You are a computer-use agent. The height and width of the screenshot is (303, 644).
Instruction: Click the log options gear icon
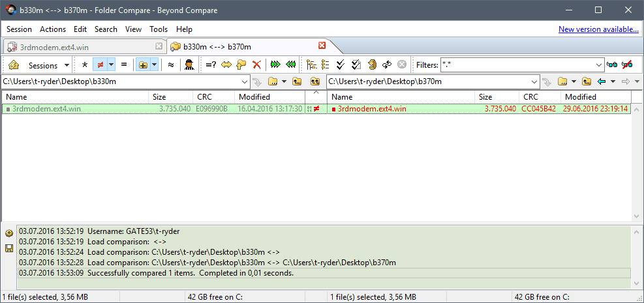(x=8, y=233)
